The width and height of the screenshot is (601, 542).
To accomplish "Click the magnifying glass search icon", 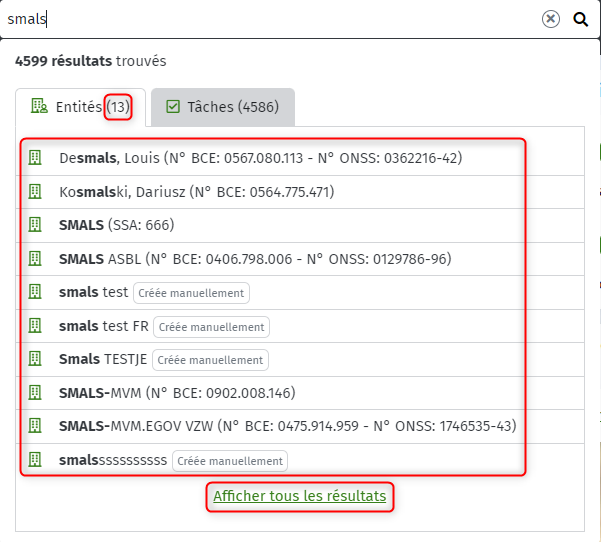I will (x=580, y=19).
